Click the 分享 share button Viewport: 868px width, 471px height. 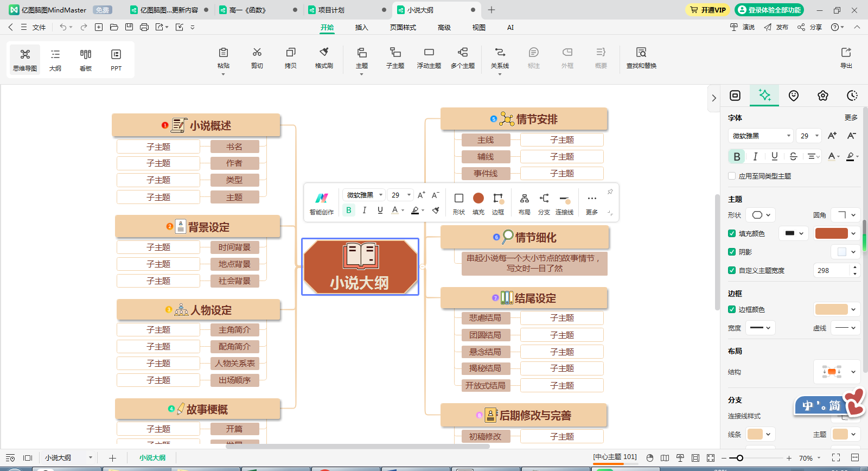809,27
